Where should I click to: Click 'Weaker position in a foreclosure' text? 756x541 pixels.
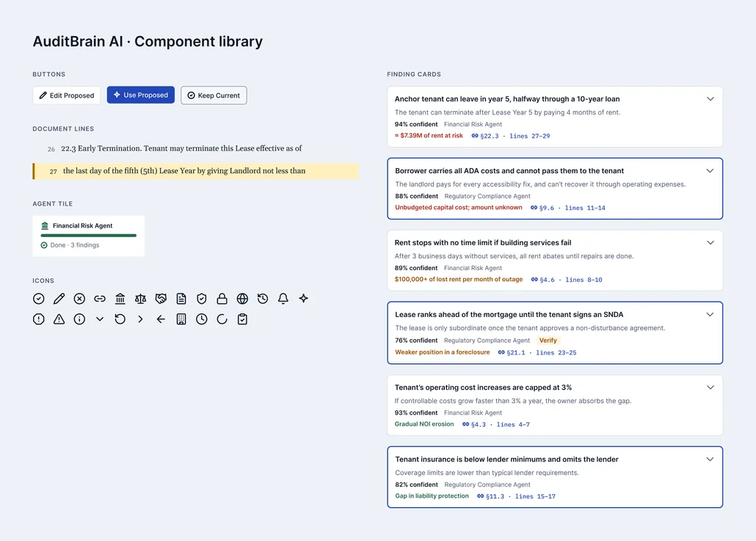pos(442,352)
